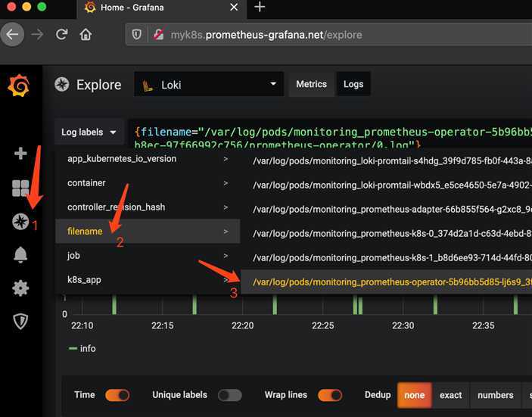Select Dedup numbers option
The width and height of the screenshot is (532, 417).
[x=496, y=395]
